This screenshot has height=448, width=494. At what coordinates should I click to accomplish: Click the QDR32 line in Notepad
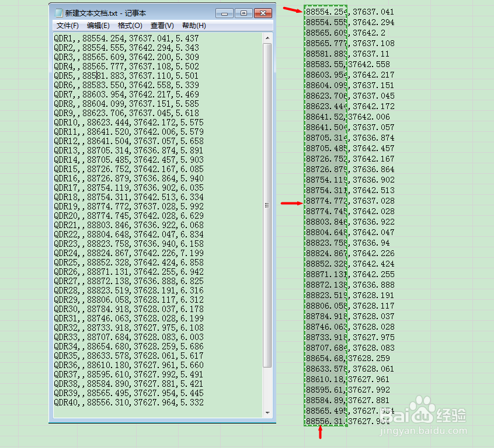click(129, 328)
